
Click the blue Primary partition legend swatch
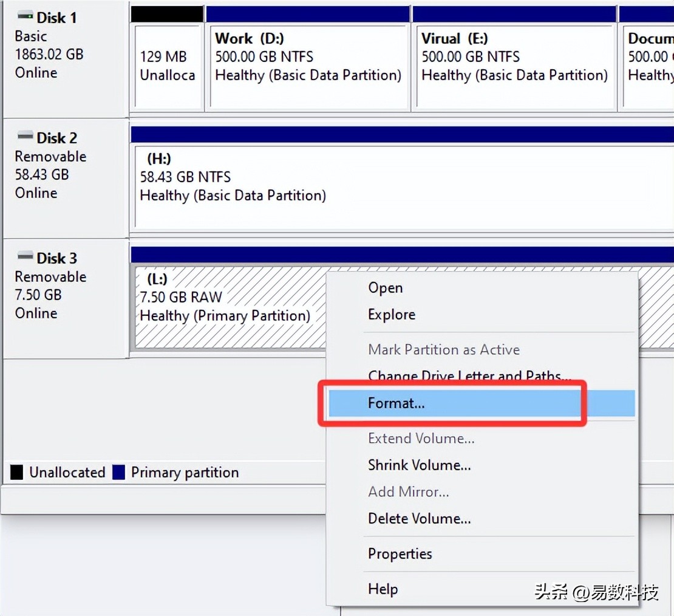pos(119,472)
